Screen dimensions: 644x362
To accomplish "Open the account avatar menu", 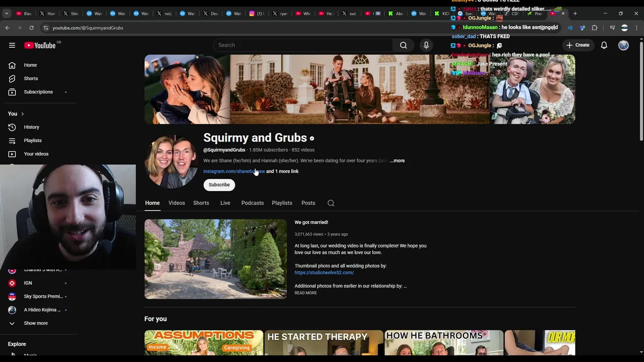I will (623, 45).
